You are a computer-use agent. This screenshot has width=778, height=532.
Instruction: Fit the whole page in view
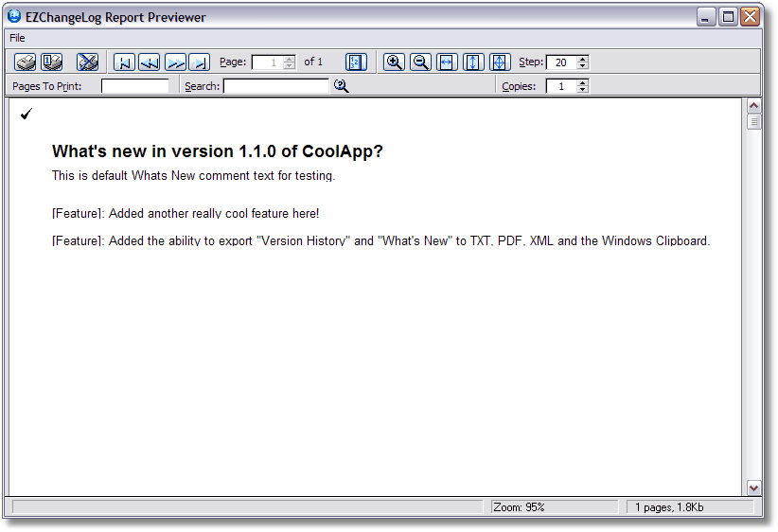point(501,62)
